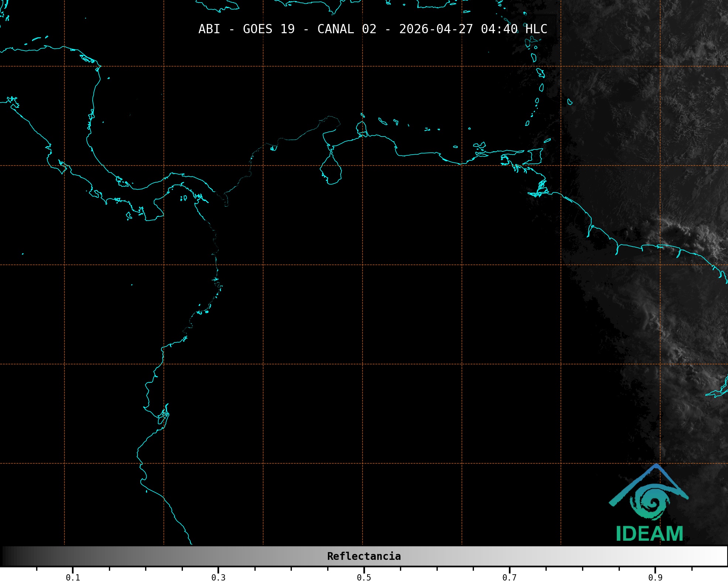Screen dimensions: 728x582
Task: Click the 0.3 tick label on colorbar
Action: tap(218, 578)
